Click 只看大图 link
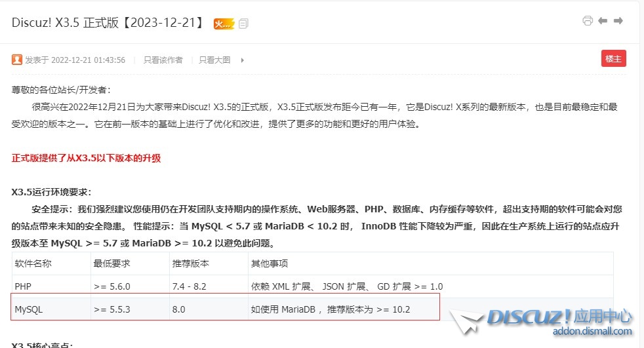 [x=214, y=60]
